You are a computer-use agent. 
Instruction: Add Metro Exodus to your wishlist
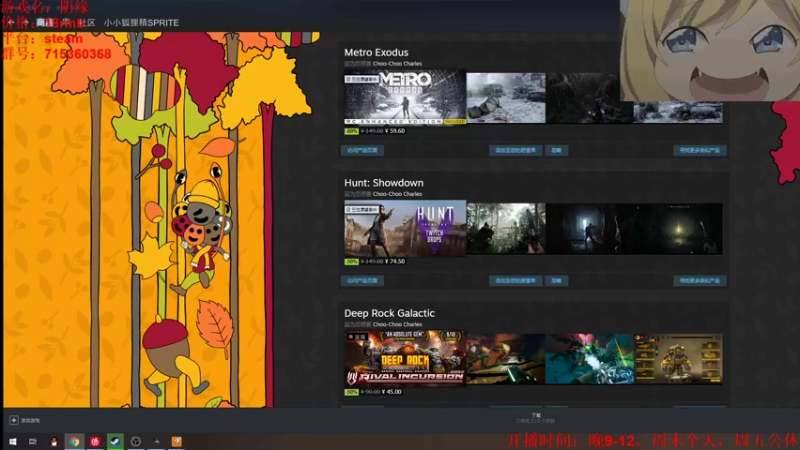pyautogui.click(x=515, y=150)
